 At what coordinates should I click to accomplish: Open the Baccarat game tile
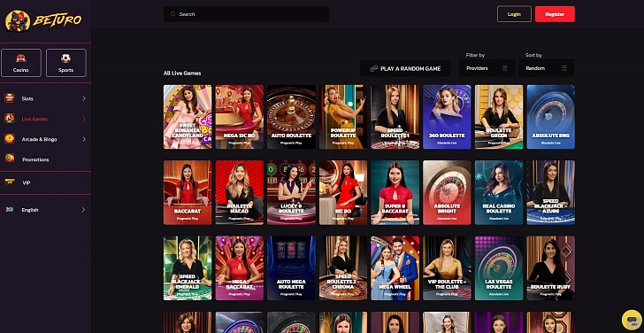click(x=188, y=192)
